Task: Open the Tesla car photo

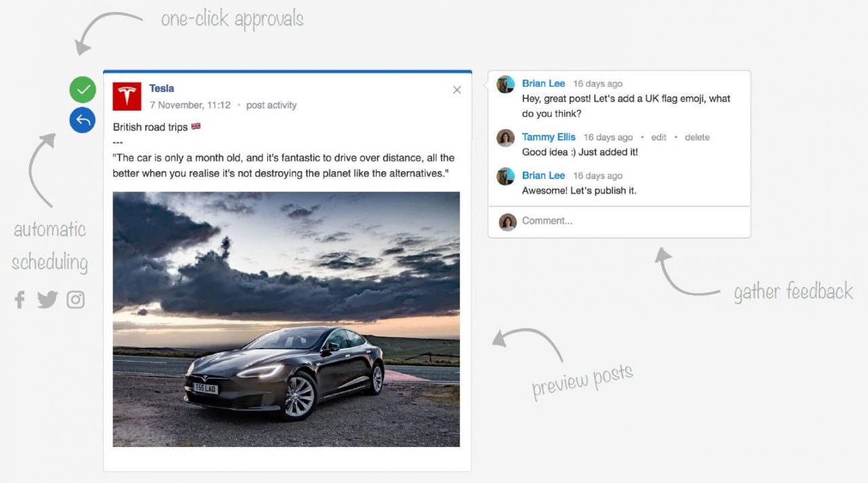Action: point(286,319)
